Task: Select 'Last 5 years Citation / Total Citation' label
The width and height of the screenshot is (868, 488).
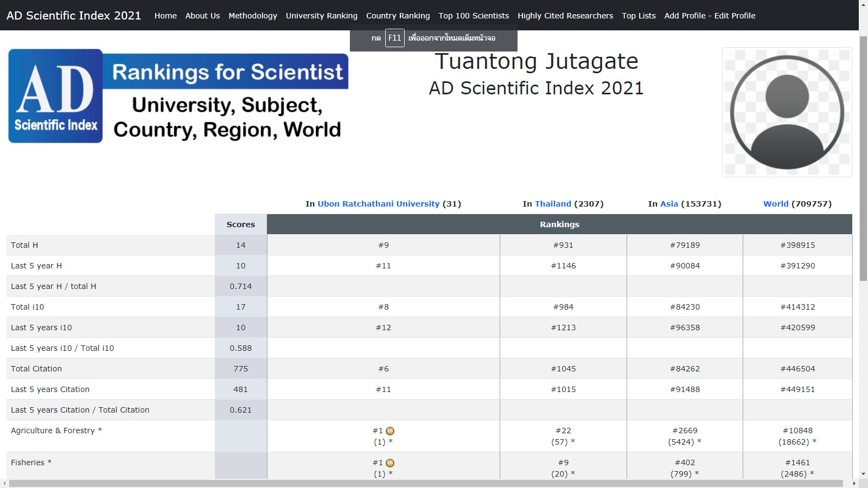Action: click(x=80, y=410)
